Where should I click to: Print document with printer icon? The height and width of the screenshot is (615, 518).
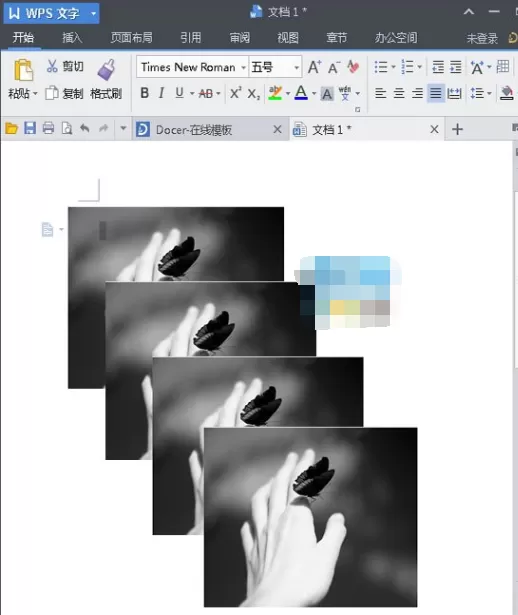(x=48, y=128)
